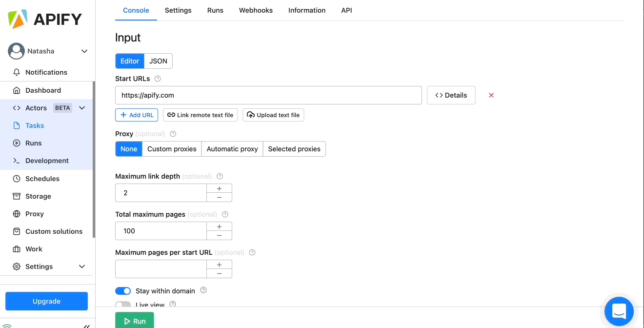Disable the Stay within domain toggle
The height and width of the screenshot is (328, 644).
[x=123, y=291]
